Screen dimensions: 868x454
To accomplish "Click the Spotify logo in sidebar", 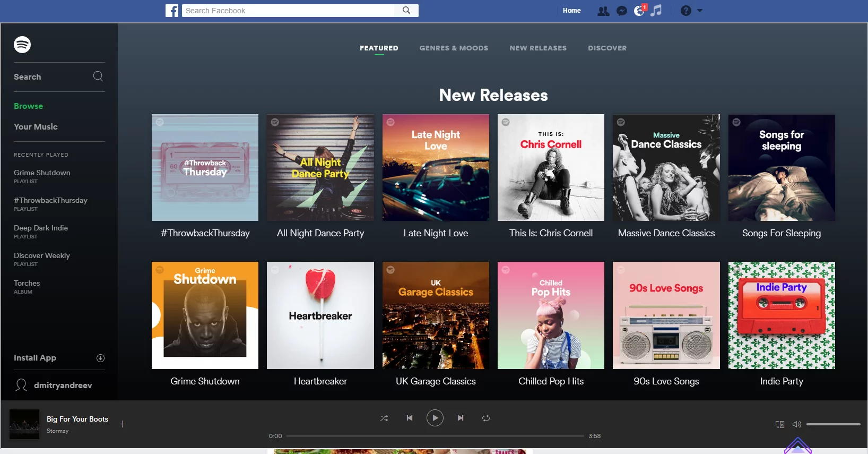I will click(22, 45).
